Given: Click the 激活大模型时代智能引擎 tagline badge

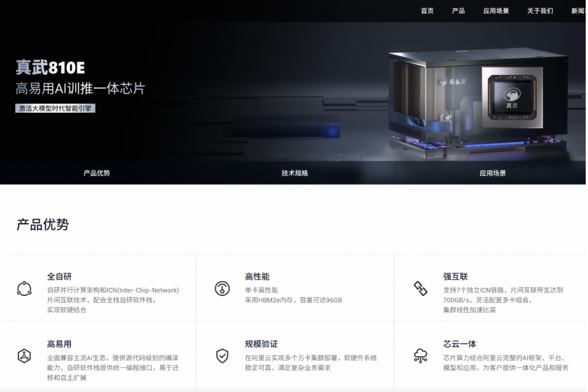Looking at the screenshot, I should pyautogui.click(x=55, y=108).
